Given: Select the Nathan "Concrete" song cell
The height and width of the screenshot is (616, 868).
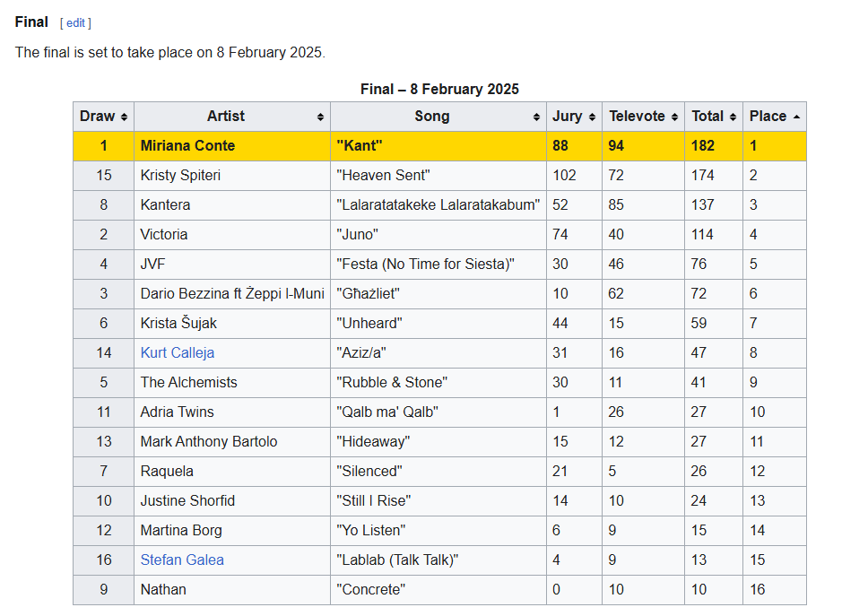Looking at the screenshot, I should pos(438,589).
